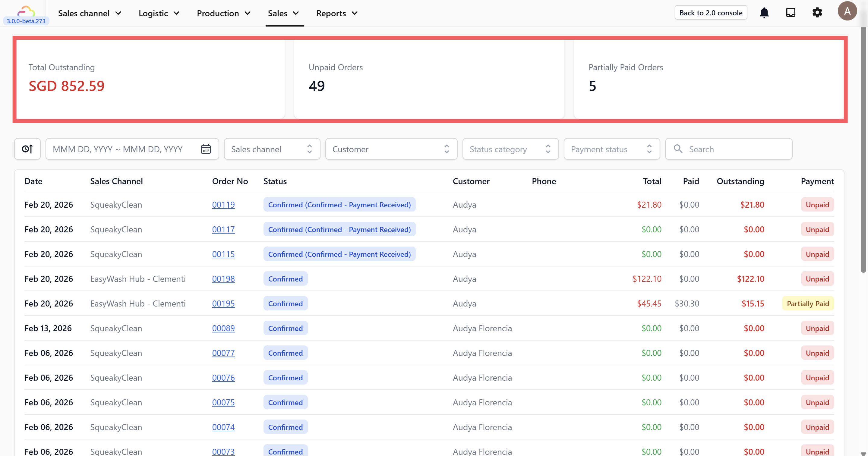
Task: Toggle the date sort order button
Action: 27,149
